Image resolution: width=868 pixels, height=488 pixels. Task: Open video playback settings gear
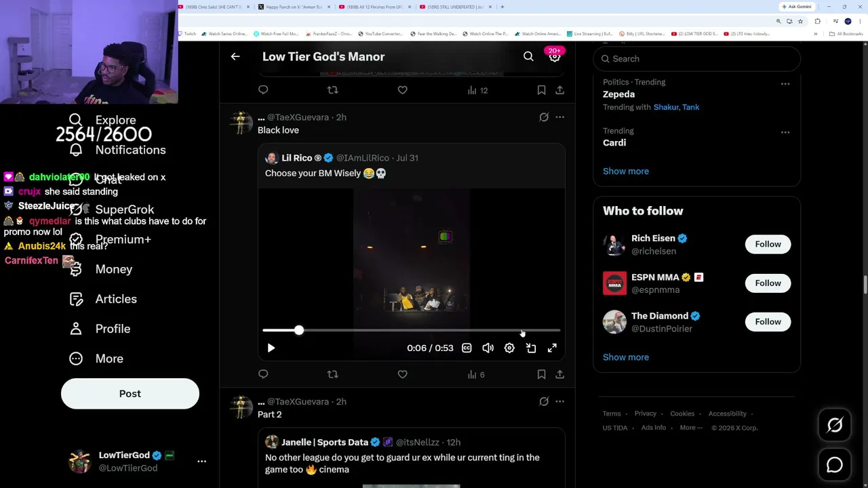(509, 348)
